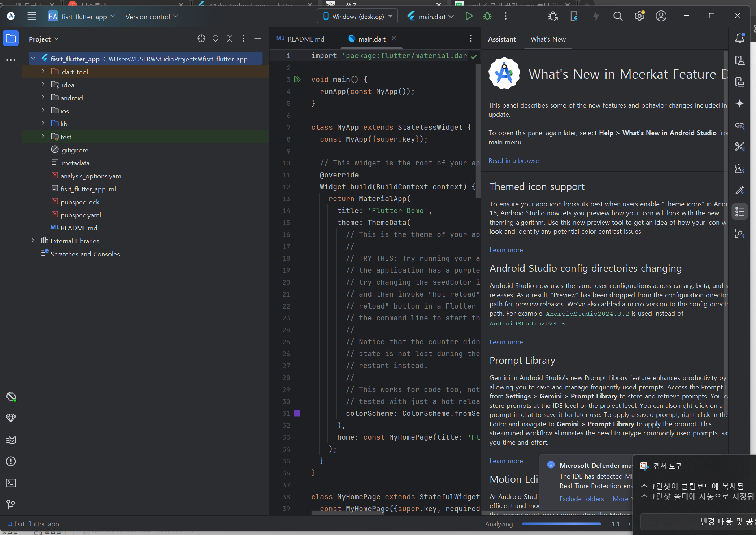
Task: Expand the External Libraries node
Action: pyautogui.click(x=33, y=241)
